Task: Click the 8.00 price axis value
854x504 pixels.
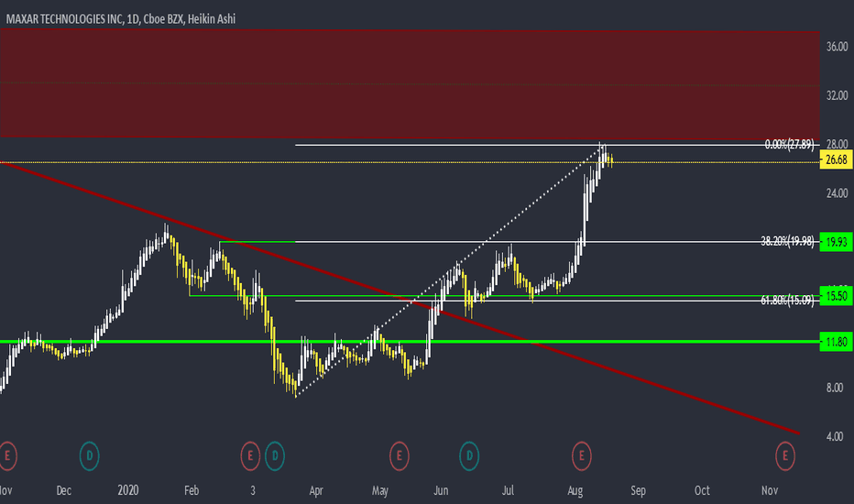Action: click(x=835, y=388)
